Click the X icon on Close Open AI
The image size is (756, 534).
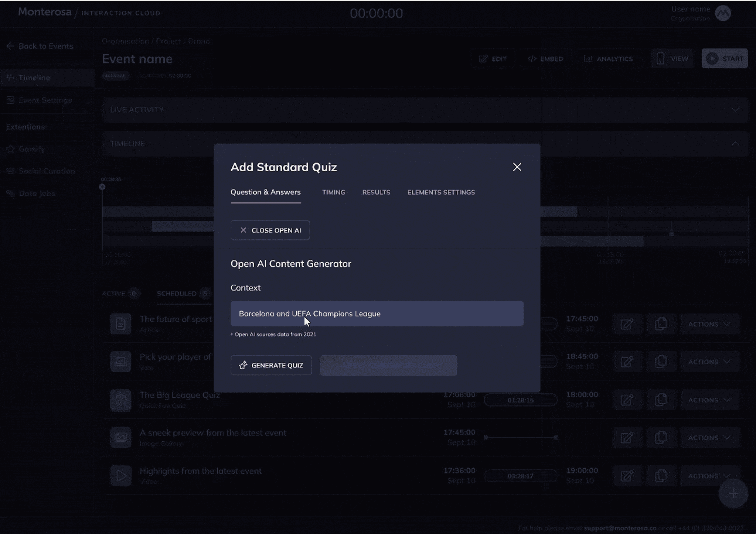click(x=243, y=230)
